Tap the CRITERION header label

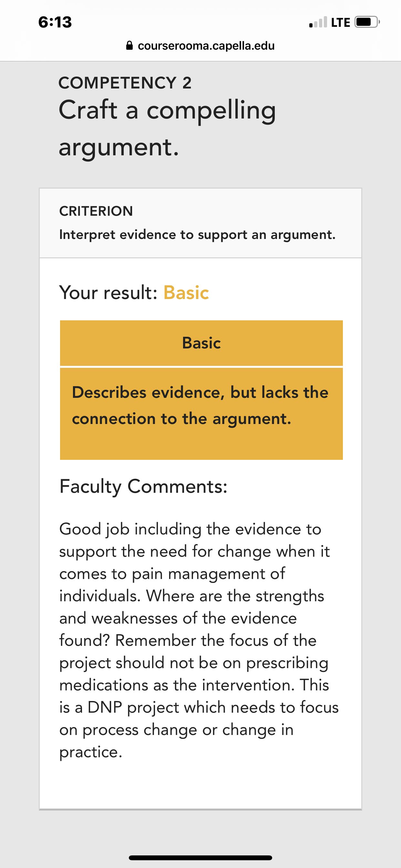[96, 211]
